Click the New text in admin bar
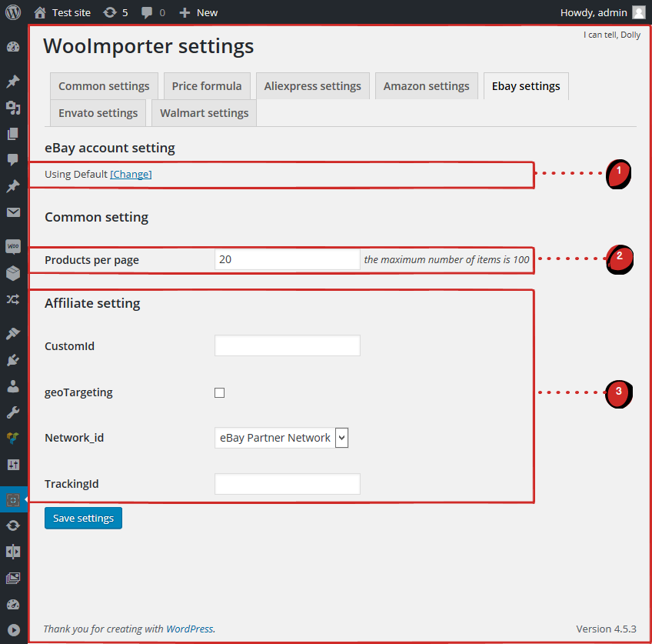Viewport: 652px width, 644px height. pyautogui.click(x=207, y=13)
